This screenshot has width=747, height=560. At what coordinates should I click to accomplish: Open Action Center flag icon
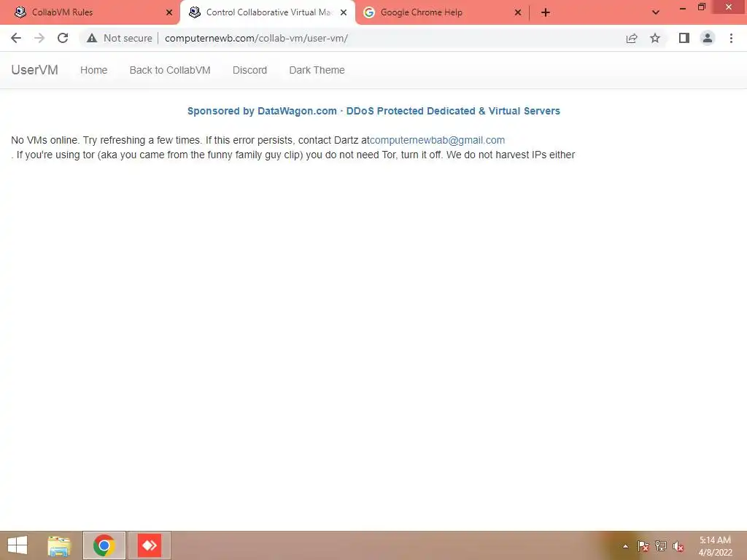tap(643, 546)
